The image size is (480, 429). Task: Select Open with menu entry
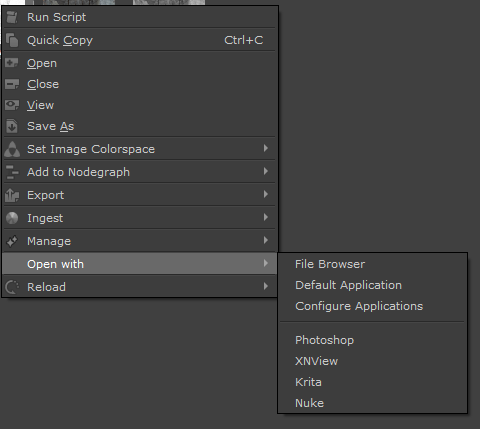point(140,264)
